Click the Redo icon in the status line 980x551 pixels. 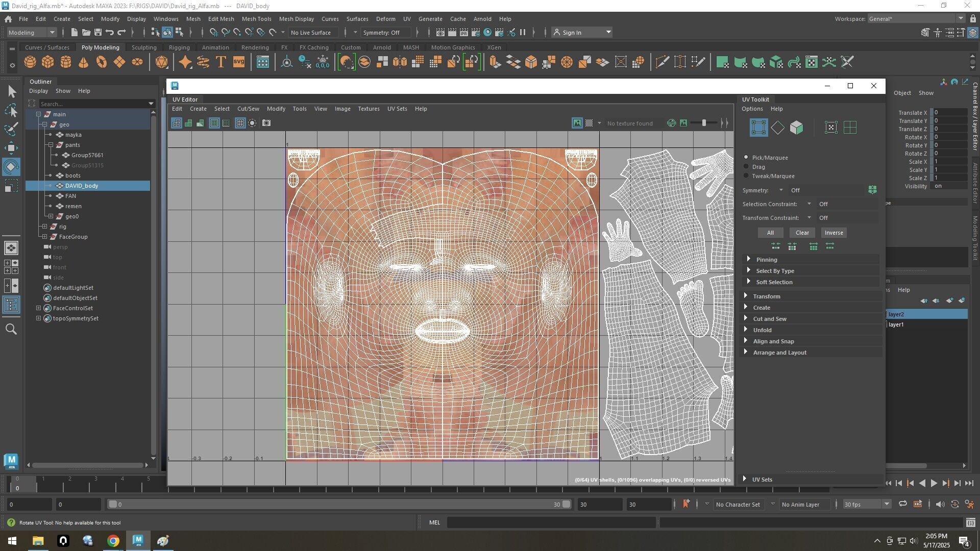click(x=121, y=32)
